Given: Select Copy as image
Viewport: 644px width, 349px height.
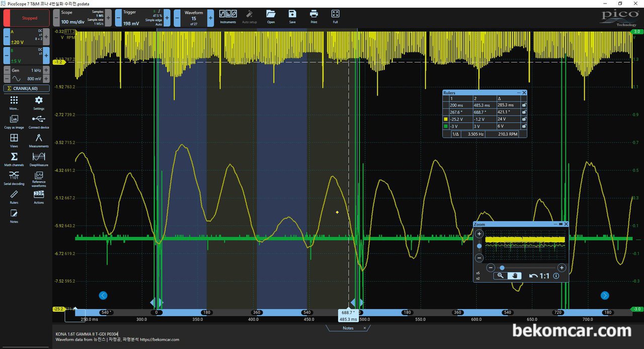Looking at the screenshot, I should 14,121.
